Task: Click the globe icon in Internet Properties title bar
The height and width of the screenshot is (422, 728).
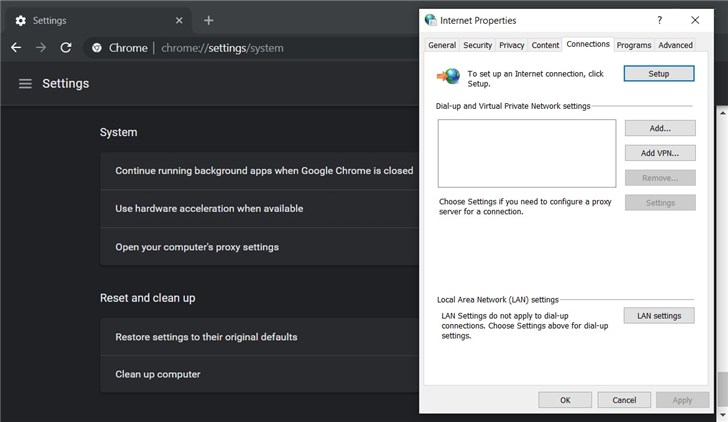Action: click(x=431, y=19)
